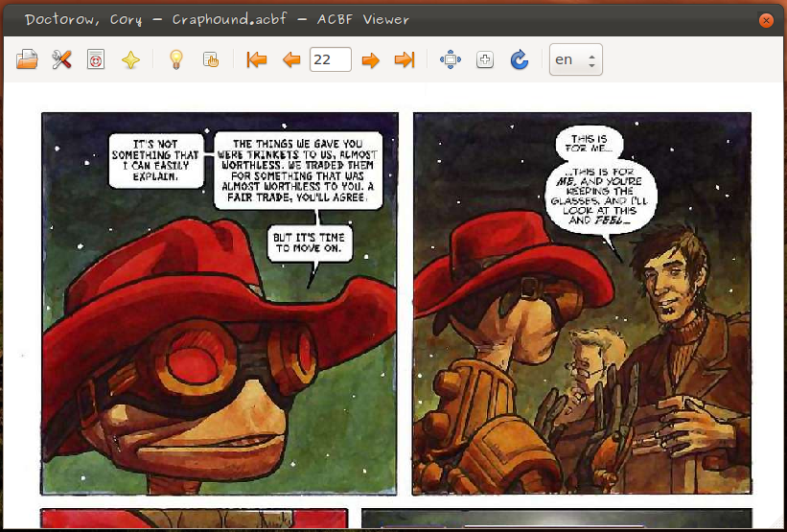
Task: Click the 'IT'S NOT SOMETHING THAT I CAN EASILY EXPLAIN' bubble
Action: pyautogui.click(x=156, y=161)
